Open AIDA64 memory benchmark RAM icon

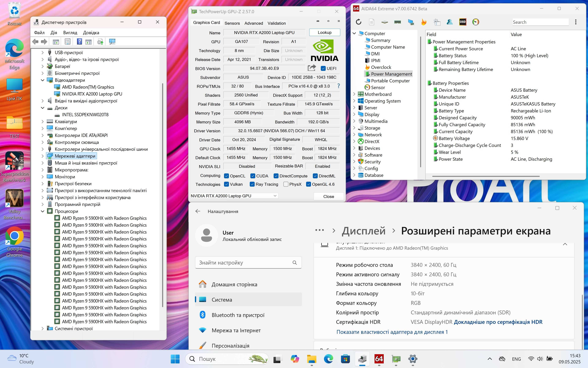pyautogui.click(x=398, y=22)
